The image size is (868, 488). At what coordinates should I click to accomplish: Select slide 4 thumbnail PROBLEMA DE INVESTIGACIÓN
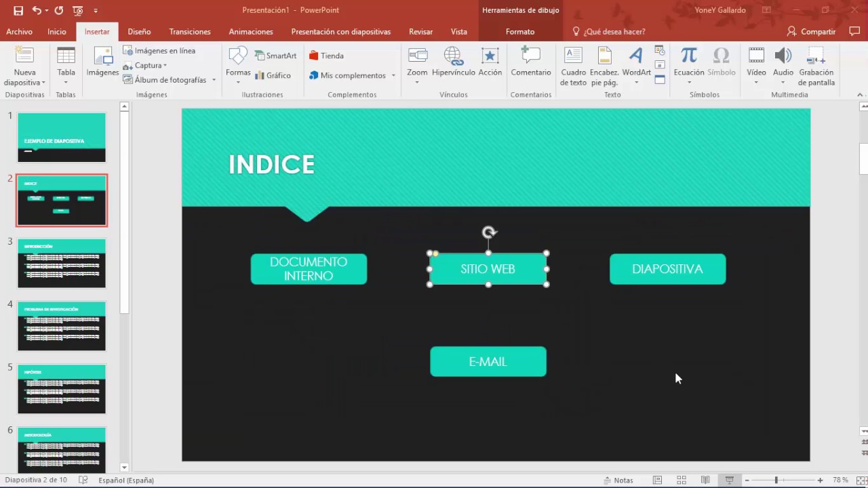pos(62,326)
